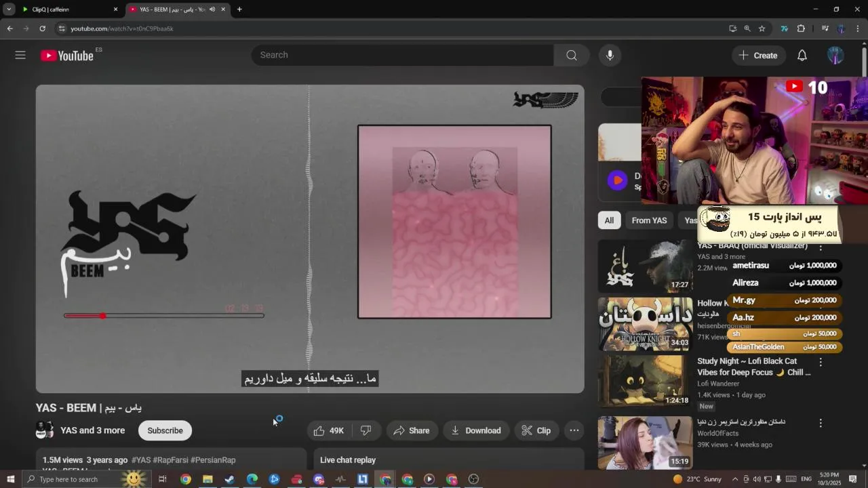
Task: Open Study Night Lofi Black Cat thumbnail
Action: click(x=645, y=382)
